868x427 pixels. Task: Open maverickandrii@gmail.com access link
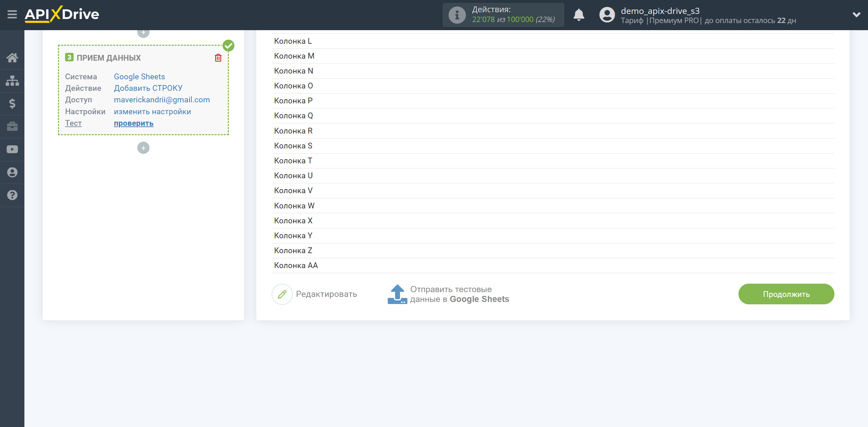(162, 100)
